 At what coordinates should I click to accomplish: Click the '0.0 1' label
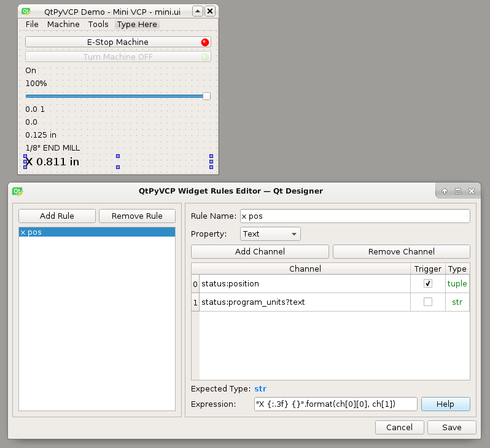35,109
